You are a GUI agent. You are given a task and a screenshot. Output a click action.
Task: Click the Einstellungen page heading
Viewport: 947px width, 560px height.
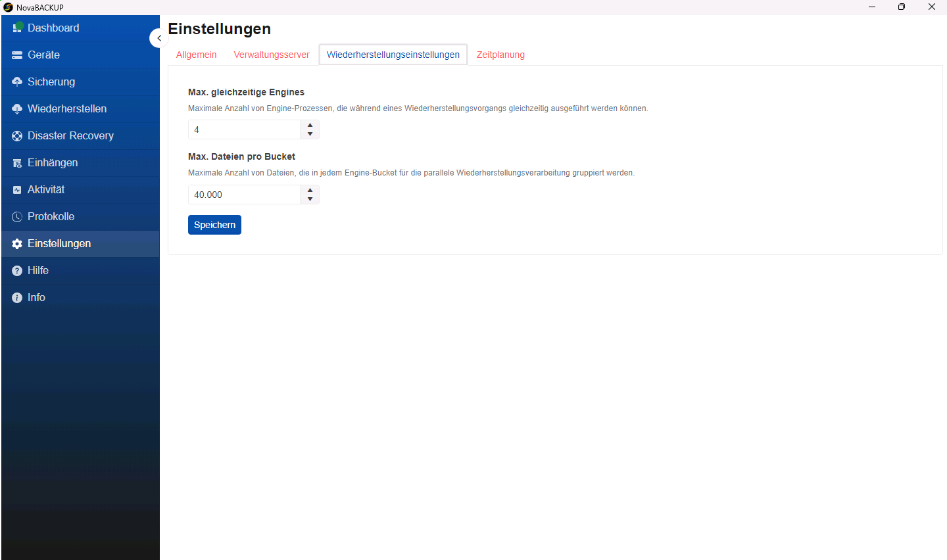click(220, 29)
